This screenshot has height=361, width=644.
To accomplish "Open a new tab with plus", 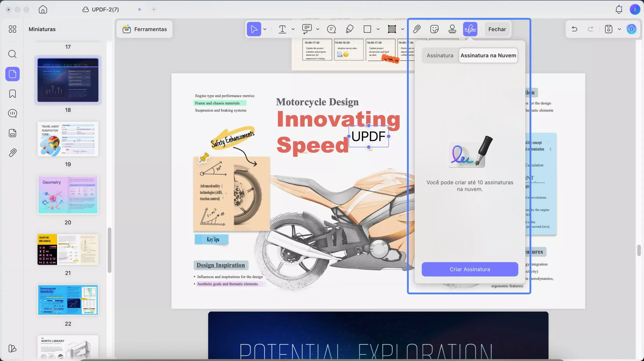I will coord(154,10).
